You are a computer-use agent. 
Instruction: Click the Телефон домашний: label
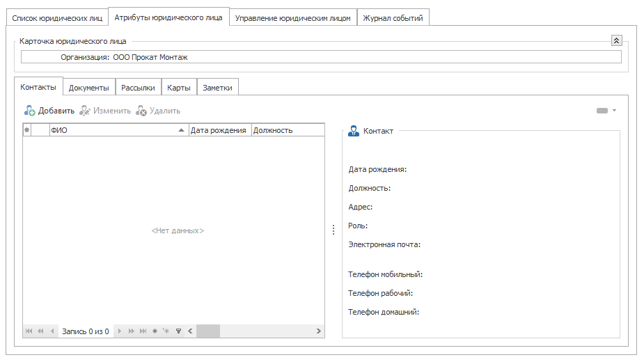point(384,312)
